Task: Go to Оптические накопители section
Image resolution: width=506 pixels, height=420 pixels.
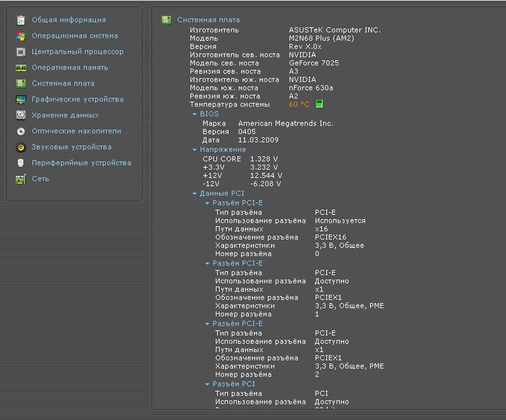Action: [x=76, y=131]
